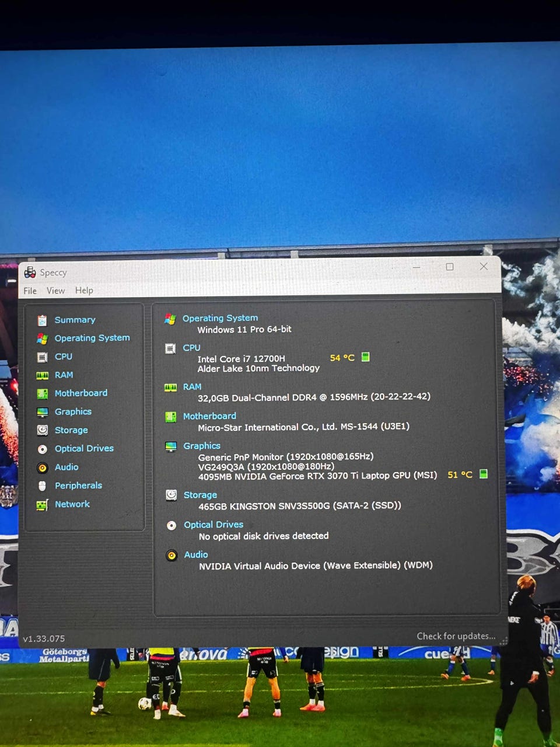Select Summary in the sidebar
Image resolution: width=560 pixels, height=747 pixels.
tap(75, 320)
